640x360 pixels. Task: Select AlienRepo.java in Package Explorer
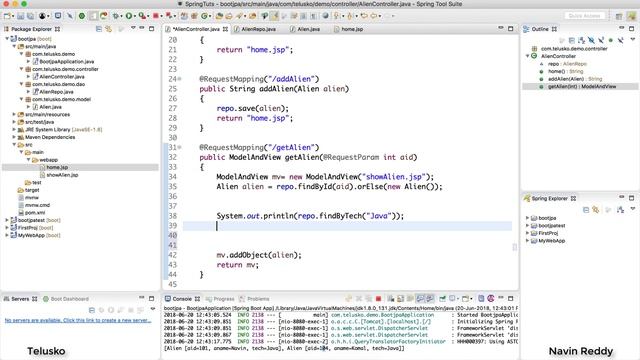[56, 91]
